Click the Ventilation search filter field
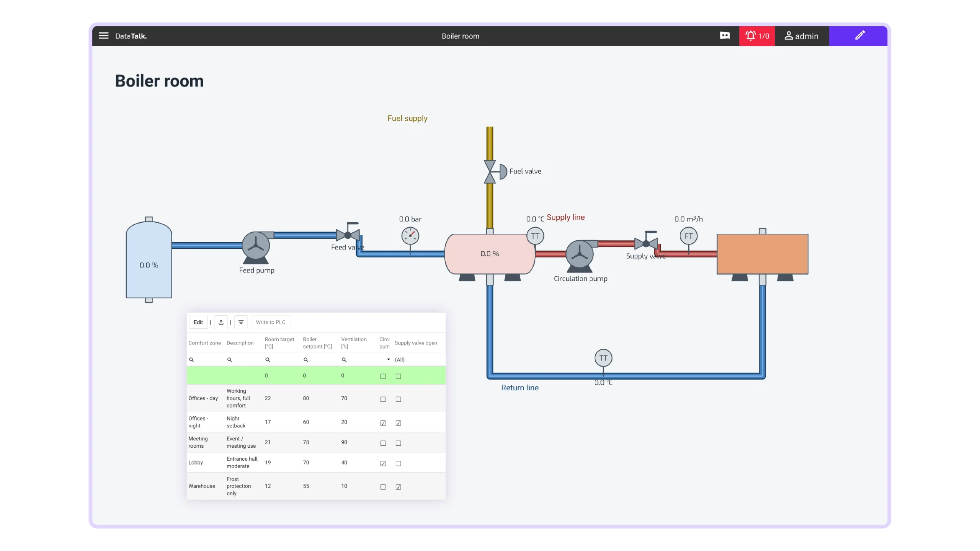The image size is (980, 551). click(359, 360)
